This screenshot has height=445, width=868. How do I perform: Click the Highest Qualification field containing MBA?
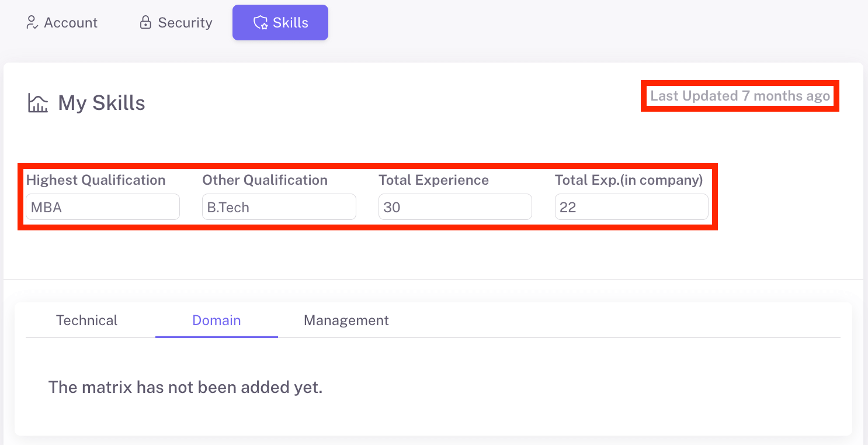pyautogui.click(x=103, y=207)
